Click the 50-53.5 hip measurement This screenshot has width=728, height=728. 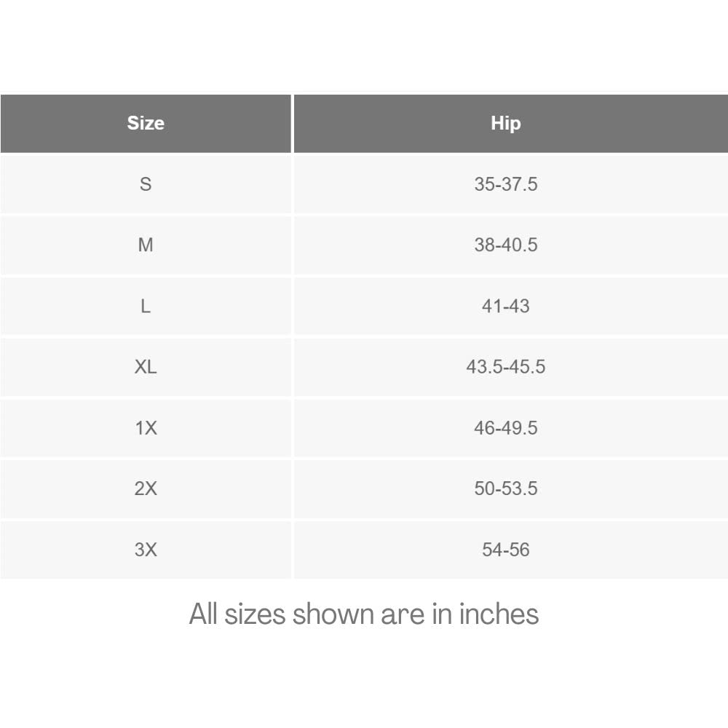coord(505,488)
